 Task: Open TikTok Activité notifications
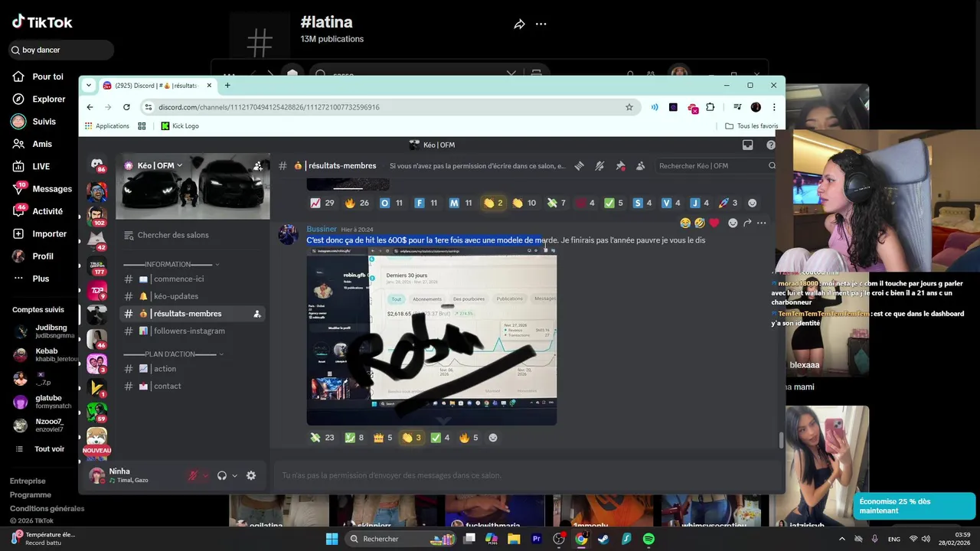point(38,211)
